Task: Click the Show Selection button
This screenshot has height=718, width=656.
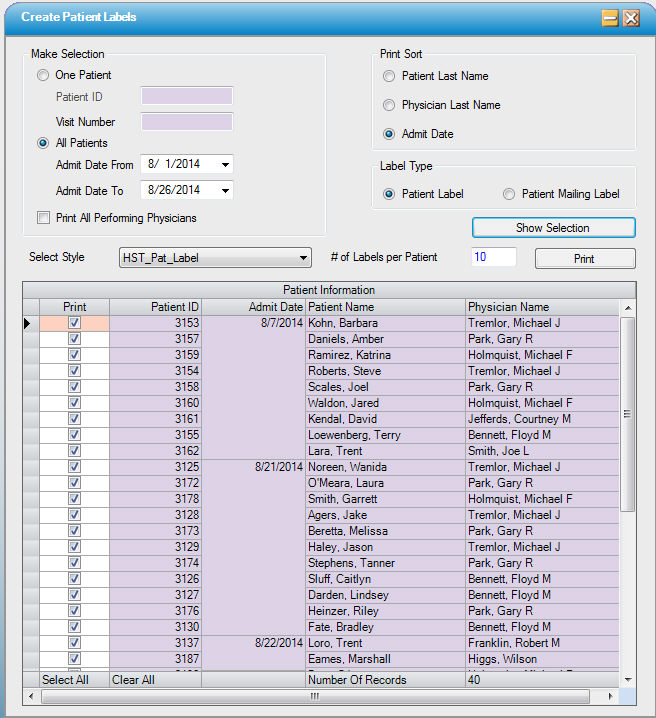Action: coord(553,228)
